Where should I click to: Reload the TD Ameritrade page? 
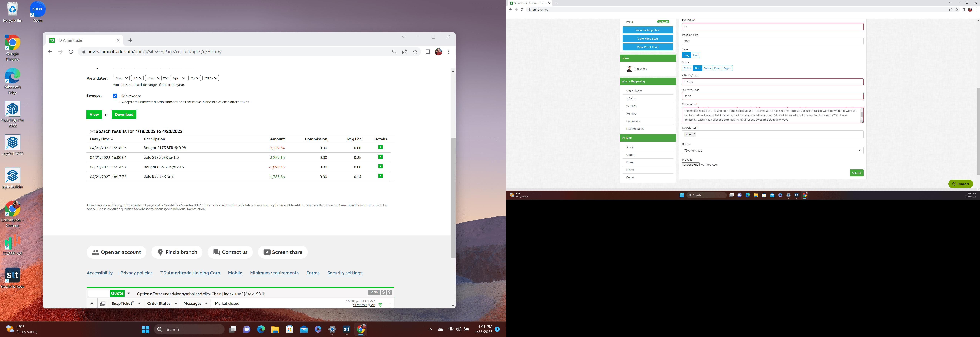(x=71, y=52)
